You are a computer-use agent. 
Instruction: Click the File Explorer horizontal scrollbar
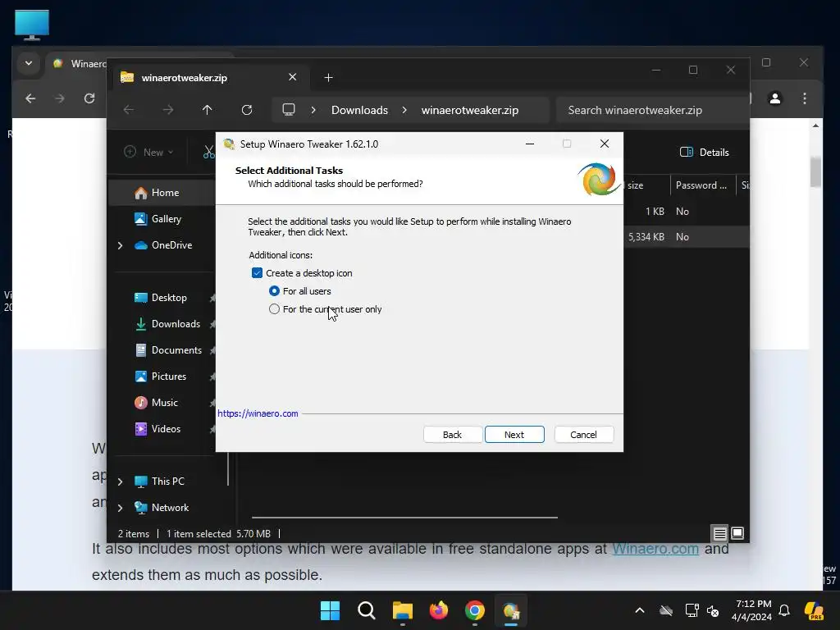[404, 518]
